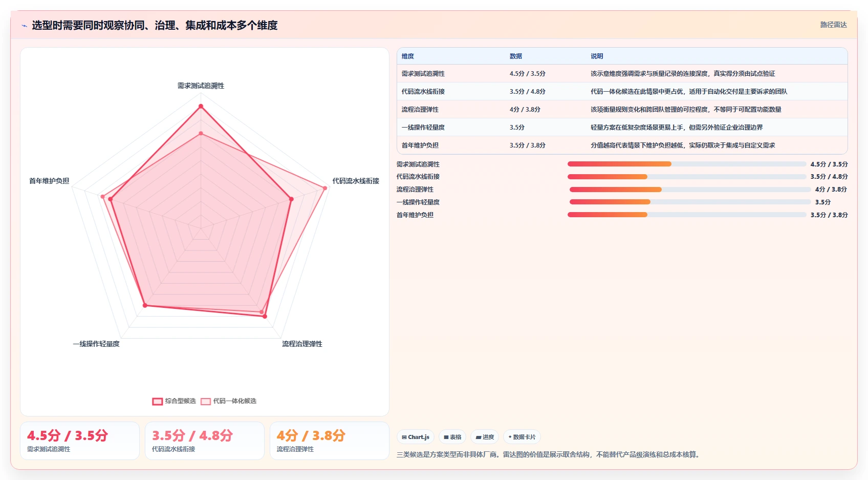
Task: Click the table value 3.5分 / 4.8分
Action: coord(528,92)
